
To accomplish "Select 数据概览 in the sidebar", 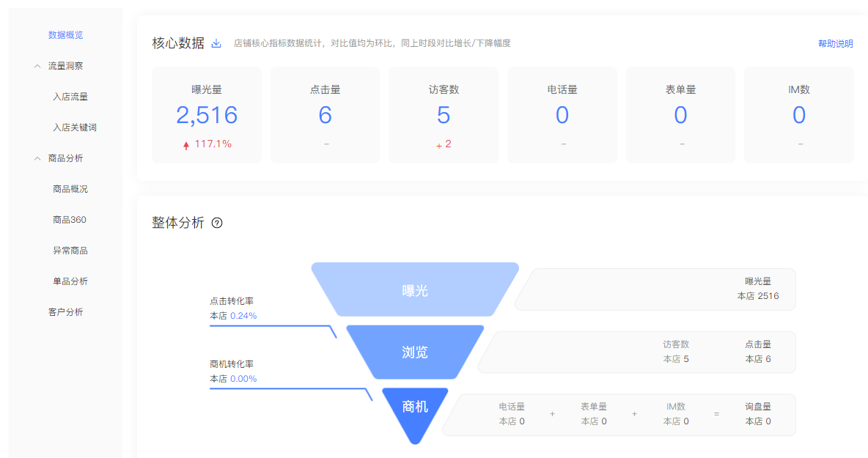I will (65, 34).
